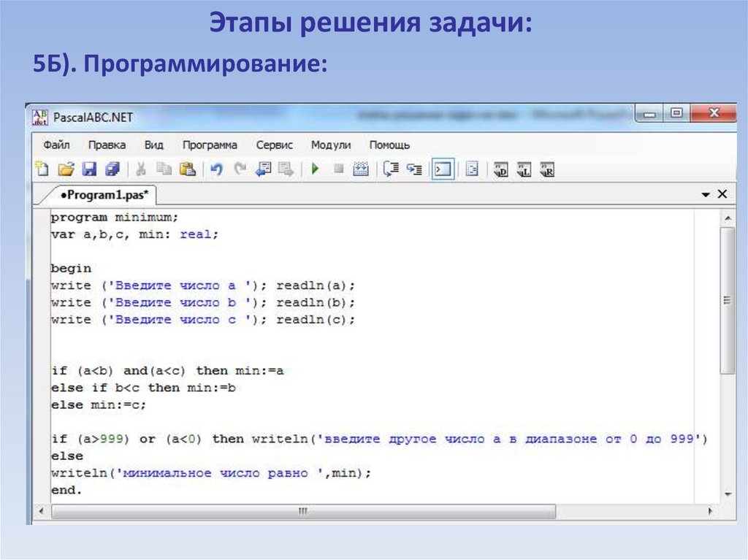The height and width of the screenshot is (560, 748).
Task: Click the Redo arrow icon
Action: pos(240,169)
